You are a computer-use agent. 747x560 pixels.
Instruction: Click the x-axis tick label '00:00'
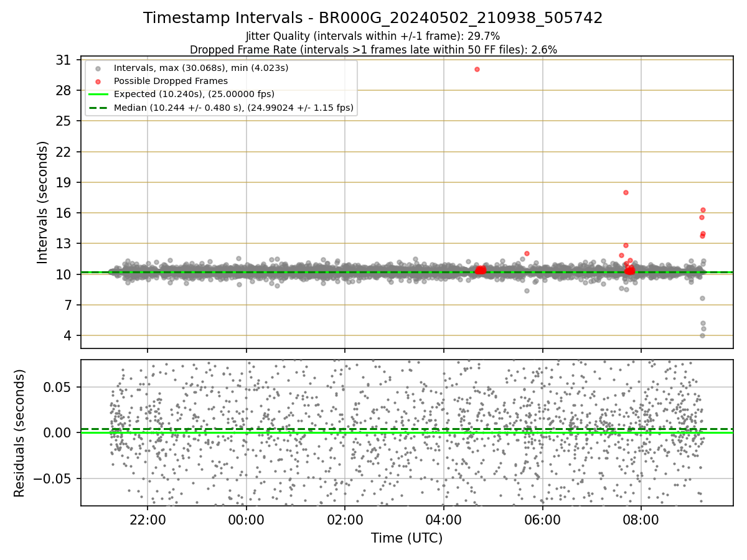point(247,519)
